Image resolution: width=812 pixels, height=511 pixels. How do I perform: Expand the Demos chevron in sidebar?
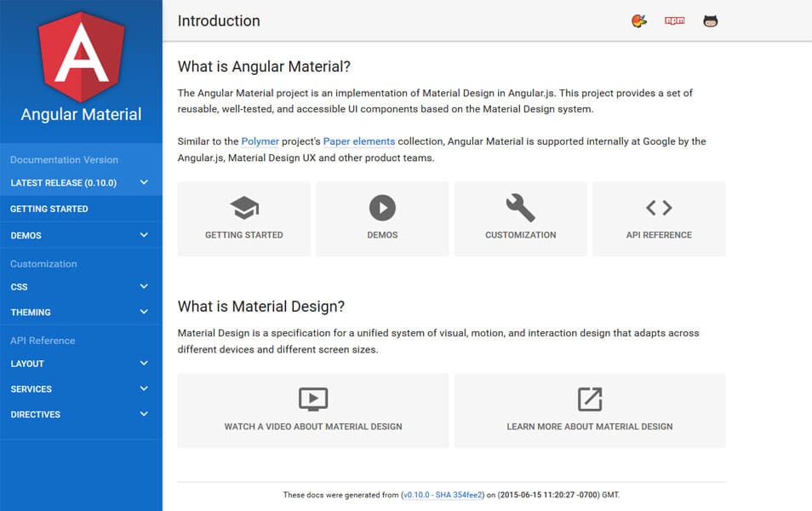point(144,235)
